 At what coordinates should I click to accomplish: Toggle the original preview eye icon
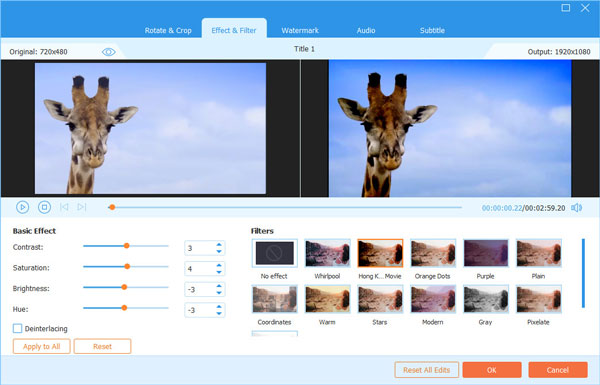point(109,52)
